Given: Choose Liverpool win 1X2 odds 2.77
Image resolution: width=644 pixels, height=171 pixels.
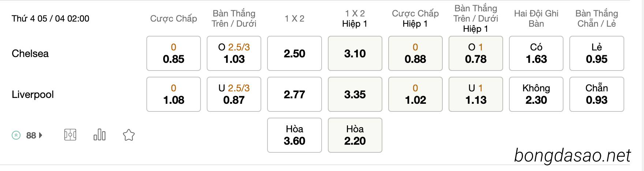Looking at the screenshot, I should pos(295,94).
